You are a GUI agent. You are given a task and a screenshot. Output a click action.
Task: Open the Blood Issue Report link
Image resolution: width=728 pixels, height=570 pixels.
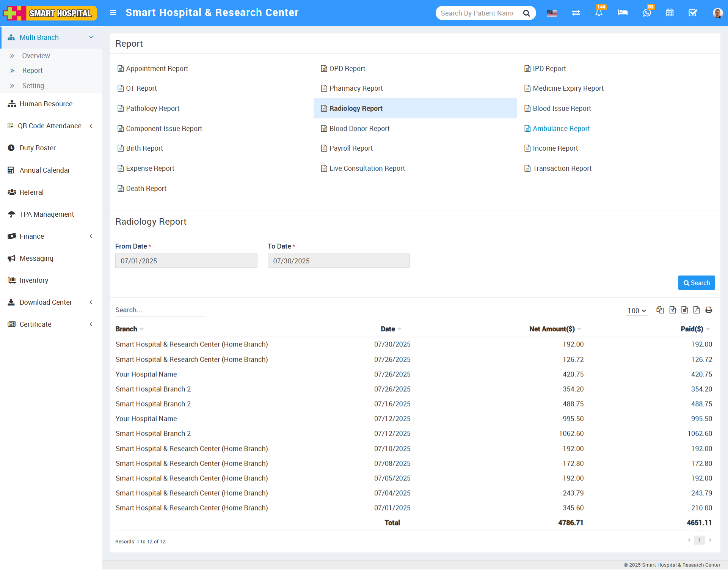(558, 109)
